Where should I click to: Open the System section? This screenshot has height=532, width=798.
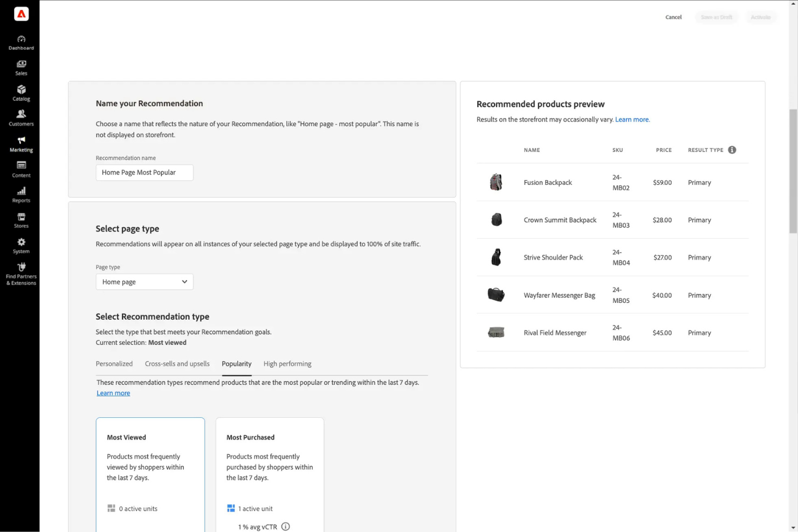click(20, 245)
